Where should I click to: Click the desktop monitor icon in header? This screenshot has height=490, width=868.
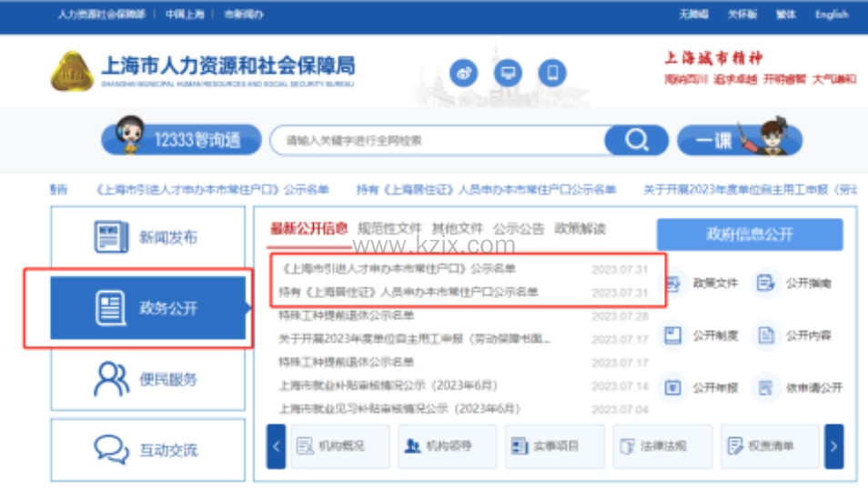(x=508, y=73)
